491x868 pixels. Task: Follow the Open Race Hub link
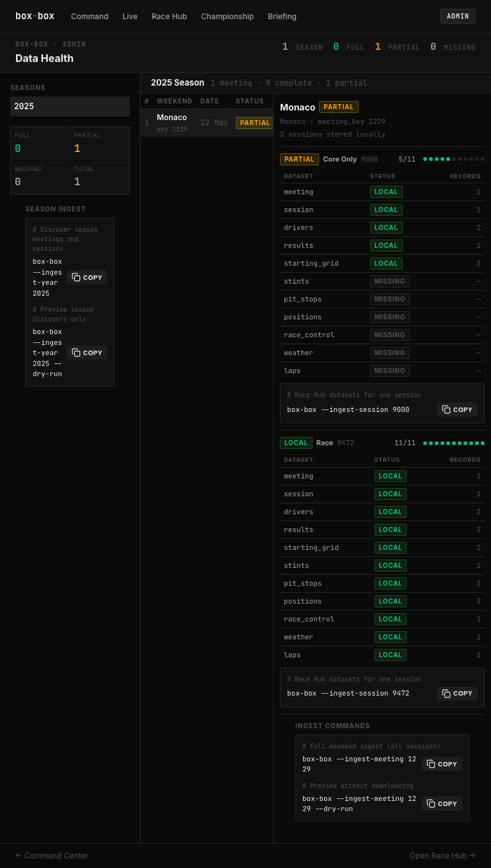(442, 855)
